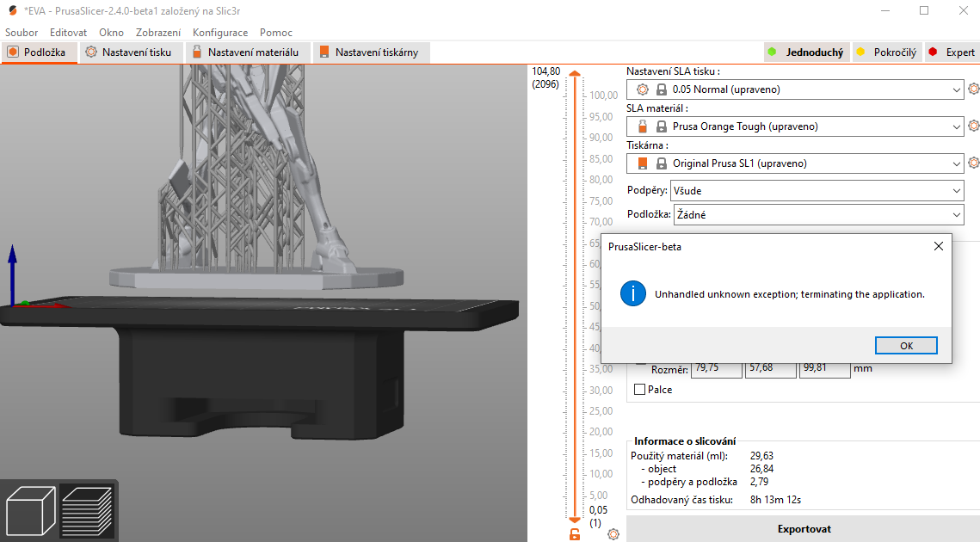This screenshot has width=980, height=542.
Task: Open the Podložka pad dropdown
Action: coord(818,214)
